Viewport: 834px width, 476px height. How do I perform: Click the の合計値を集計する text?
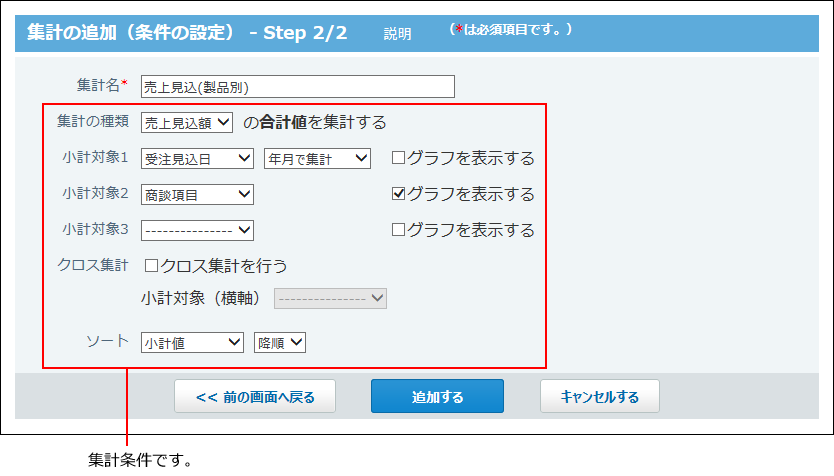coord(314,122)
